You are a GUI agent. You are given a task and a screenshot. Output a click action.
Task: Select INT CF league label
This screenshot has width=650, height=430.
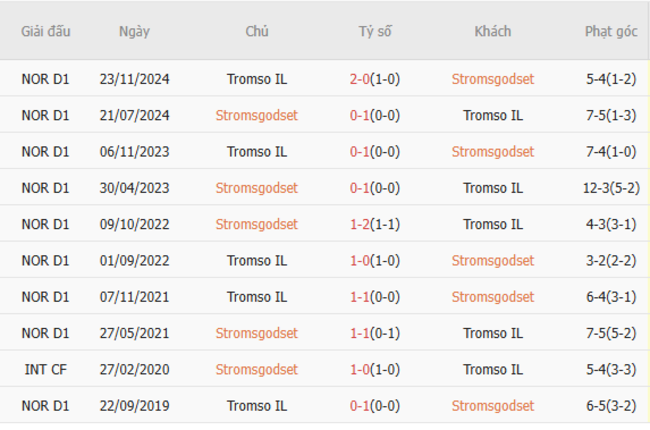tap(46, 369)
